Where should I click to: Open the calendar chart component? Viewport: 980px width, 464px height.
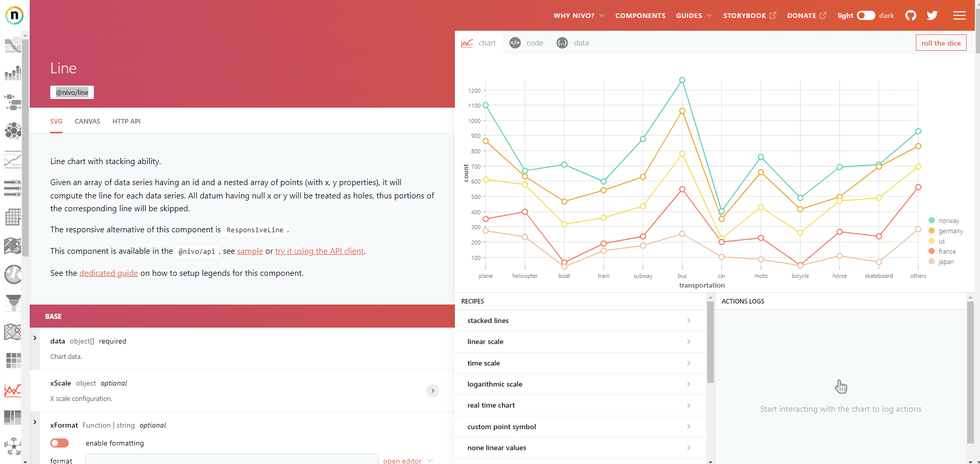(x=13, y=217)
